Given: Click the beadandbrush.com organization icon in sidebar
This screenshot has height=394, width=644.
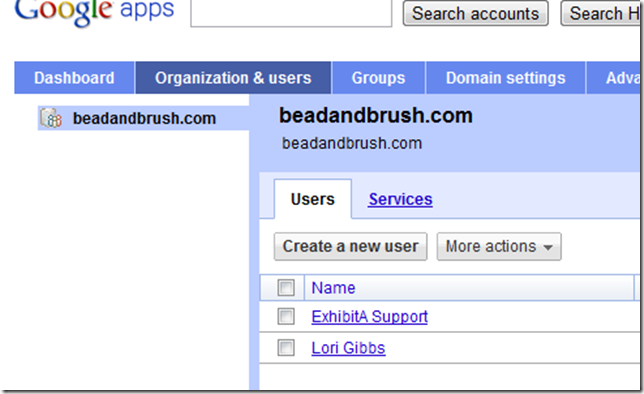Looking at the screenshot, I should (51, 118).
